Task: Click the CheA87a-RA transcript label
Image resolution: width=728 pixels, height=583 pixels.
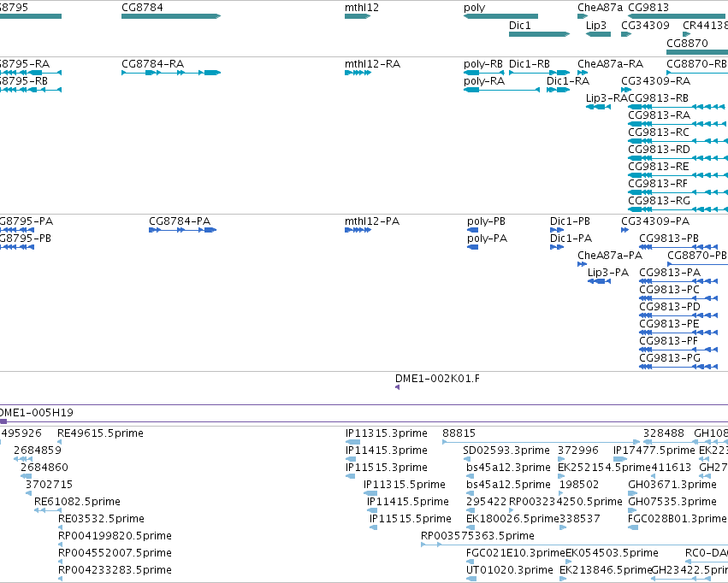Action: pos(610,63)
